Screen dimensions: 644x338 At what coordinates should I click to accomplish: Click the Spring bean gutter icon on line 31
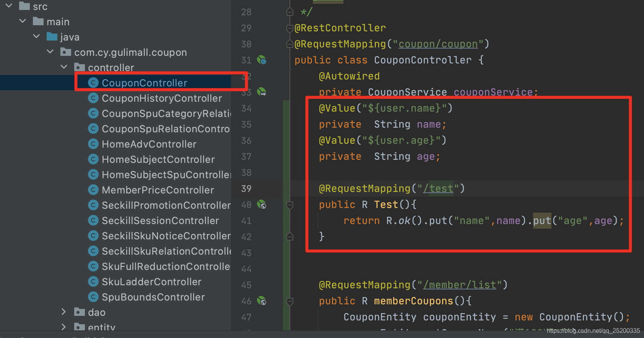[x=262, y=60]
